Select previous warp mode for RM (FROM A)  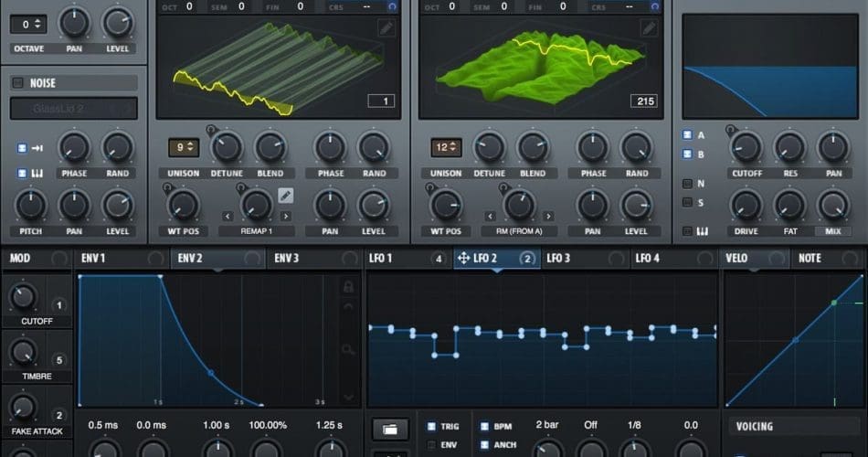point(490,216)
